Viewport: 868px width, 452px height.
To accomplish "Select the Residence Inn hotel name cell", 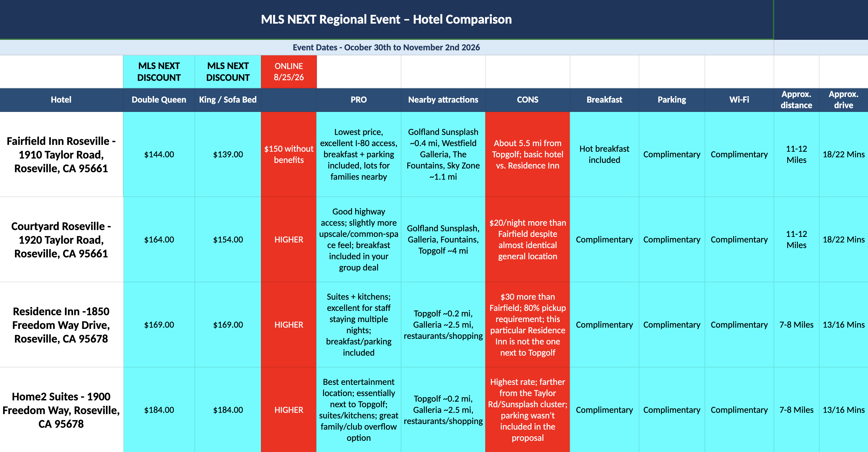I will (61, 325).
